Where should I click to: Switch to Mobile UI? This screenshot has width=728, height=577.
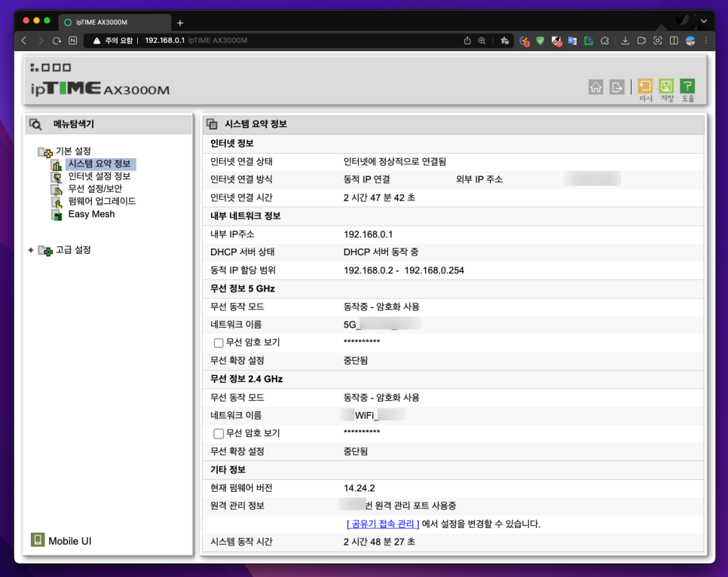pyautogui.click(x=69, y=542)
